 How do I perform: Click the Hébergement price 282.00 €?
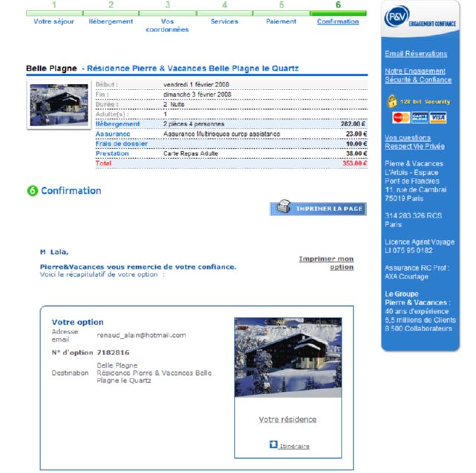[353, 124]
